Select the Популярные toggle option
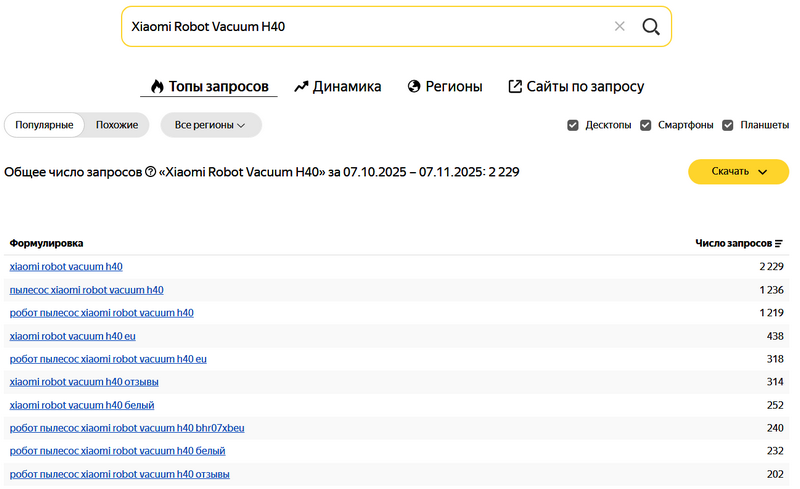The width and height of the screenshot is (800, 489). coord(44,125)
